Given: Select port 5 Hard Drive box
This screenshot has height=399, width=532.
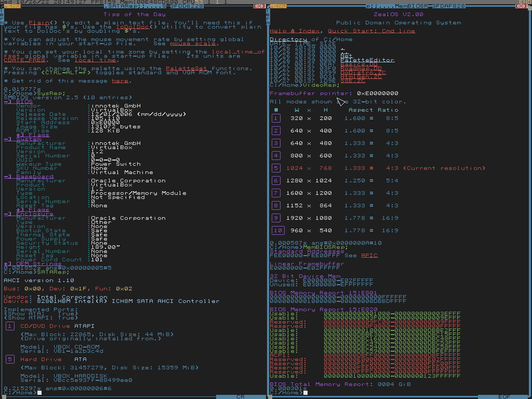Looking at the screenshot, I should click(10, 360).
